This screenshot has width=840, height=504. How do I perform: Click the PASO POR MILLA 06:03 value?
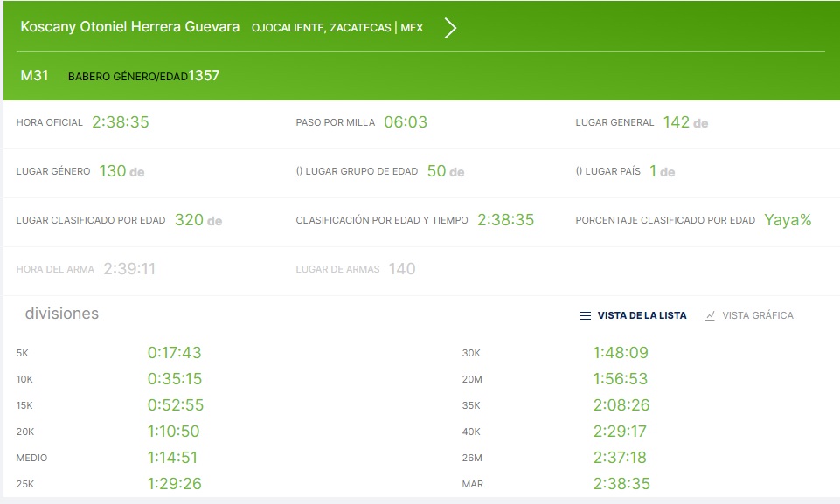(406, 122)
